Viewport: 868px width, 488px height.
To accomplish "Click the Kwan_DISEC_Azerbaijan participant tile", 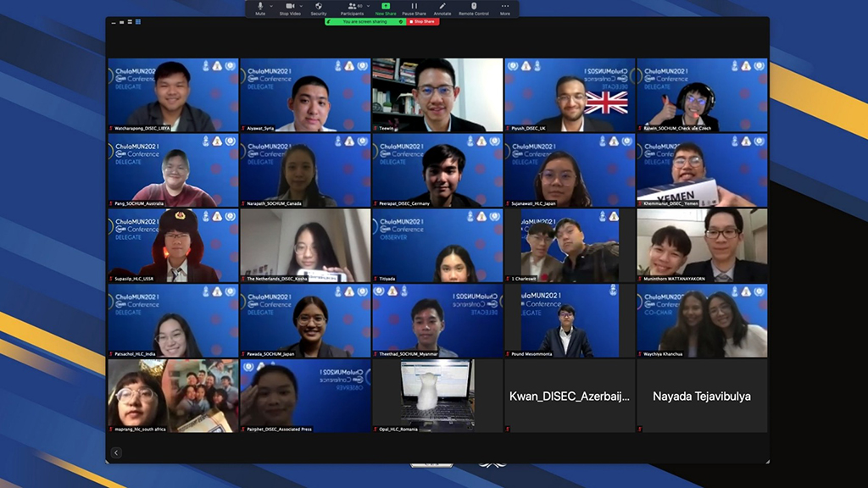I will (x=570, y=396).
